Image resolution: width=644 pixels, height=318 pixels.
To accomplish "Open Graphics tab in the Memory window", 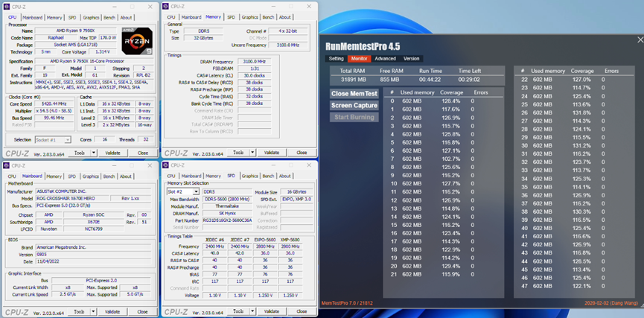I will click(x=249, y=17).
